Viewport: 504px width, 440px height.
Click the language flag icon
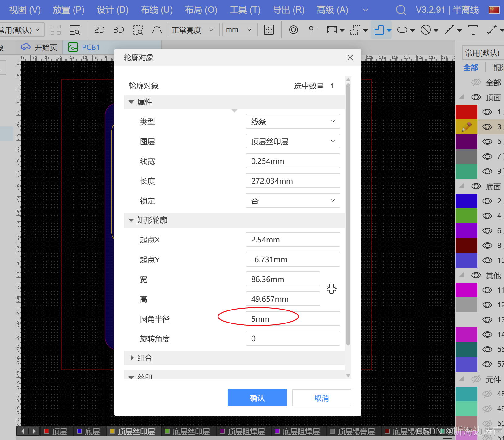point(494,10)
